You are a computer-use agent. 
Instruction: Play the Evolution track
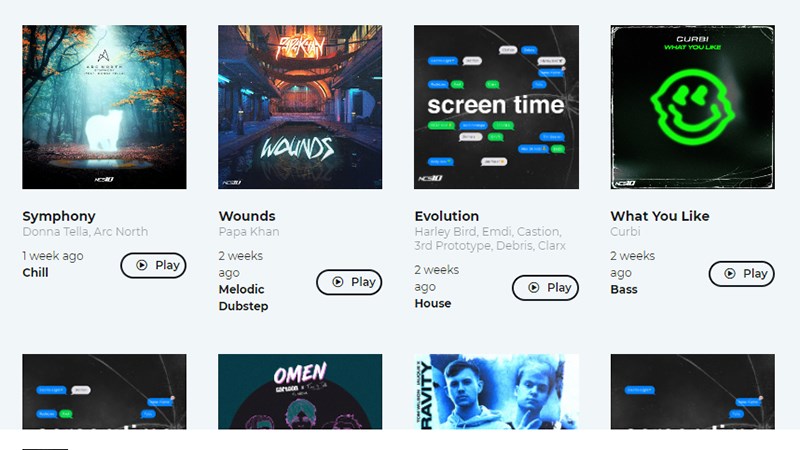point(545,288)
